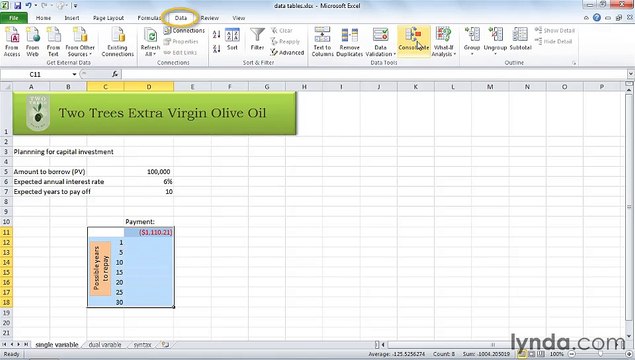
Task: Minimize the ribbon with the caret icon
Action: pyautogui.click(x=586, y=18)
